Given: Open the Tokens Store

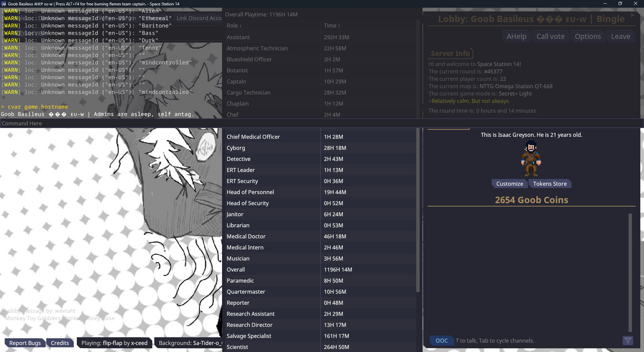Looking at the screenshot, I should (x=550, y=184).
